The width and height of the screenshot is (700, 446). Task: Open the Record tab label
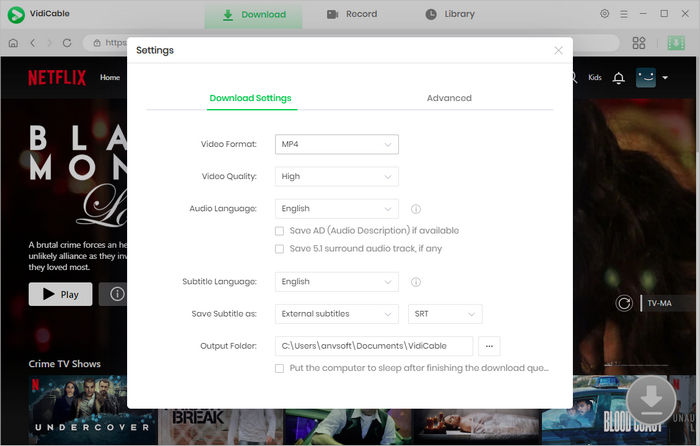pyautogui.click(x=362, y=14)
